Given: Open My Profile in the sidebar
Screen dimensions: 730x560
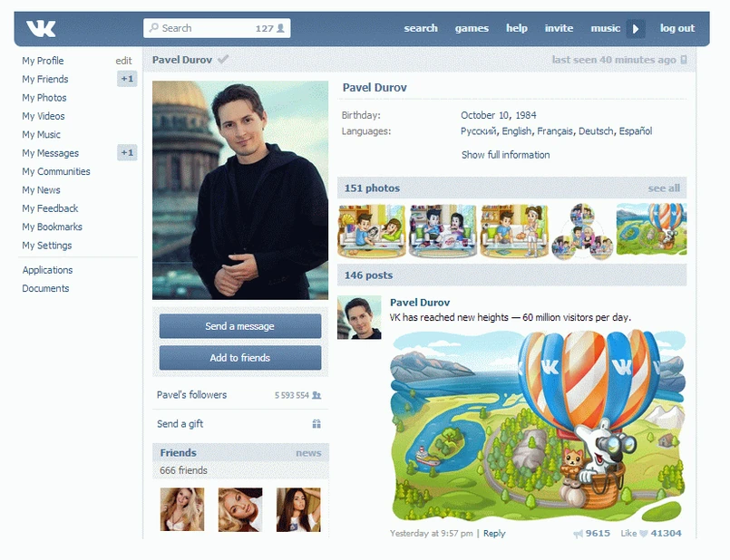Looking at the screenshot, I should pos(43,61).
